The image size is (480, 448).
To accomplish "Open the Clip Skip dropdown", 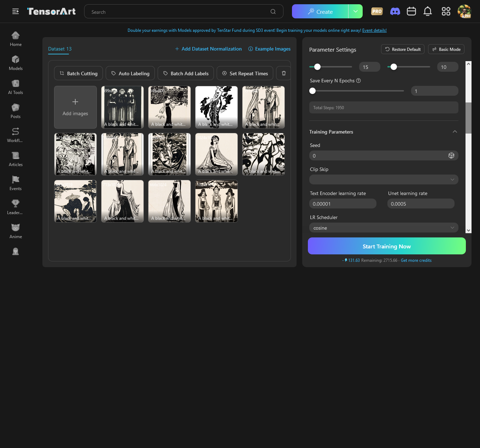I will [x=384, y=180].
